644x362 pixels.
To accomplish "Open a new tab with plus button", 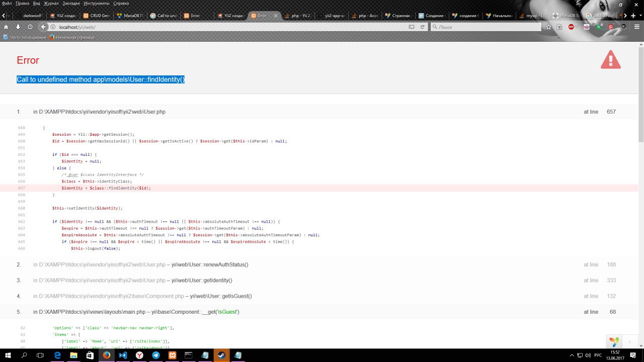I will pyautogui.click(x=633, y=16).
